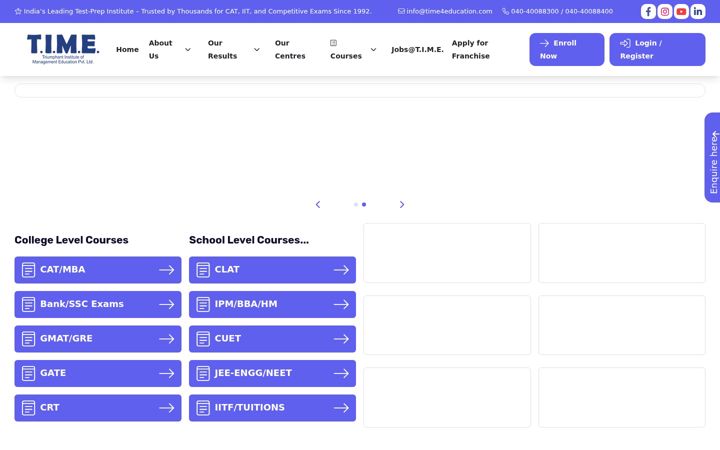Viewport: 720px width, 450px height.
Task: Open Our Centres page
Action: pos(290,49)
